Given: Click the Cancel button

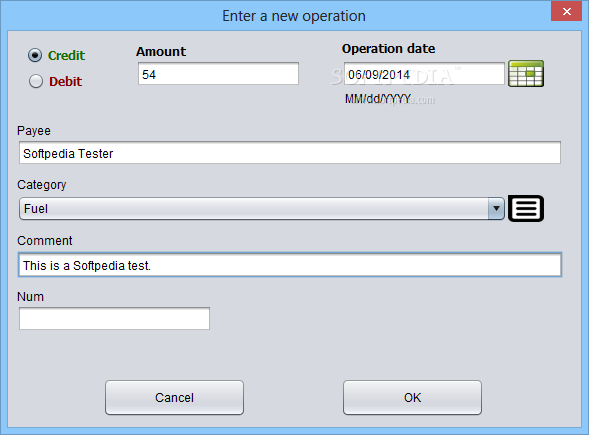Looking at the screenshot, I should [174, 397].
